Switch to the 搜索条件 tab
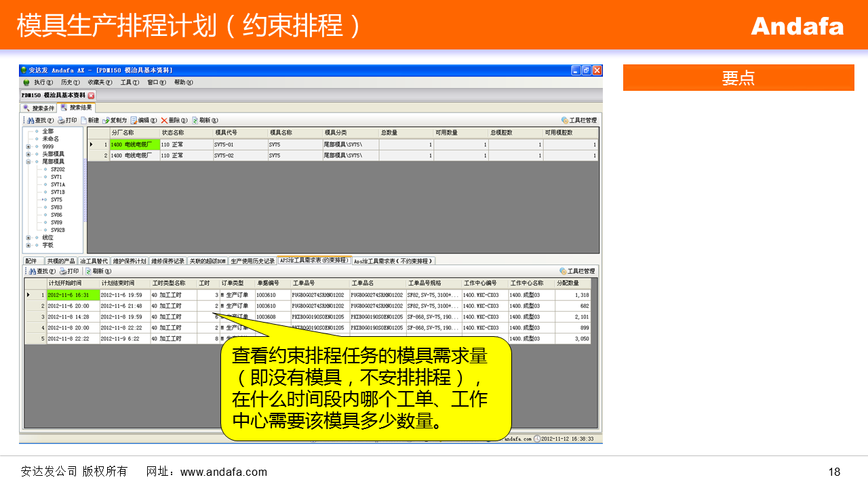This screenshot has height=488, width=868. tap(39, 108)
